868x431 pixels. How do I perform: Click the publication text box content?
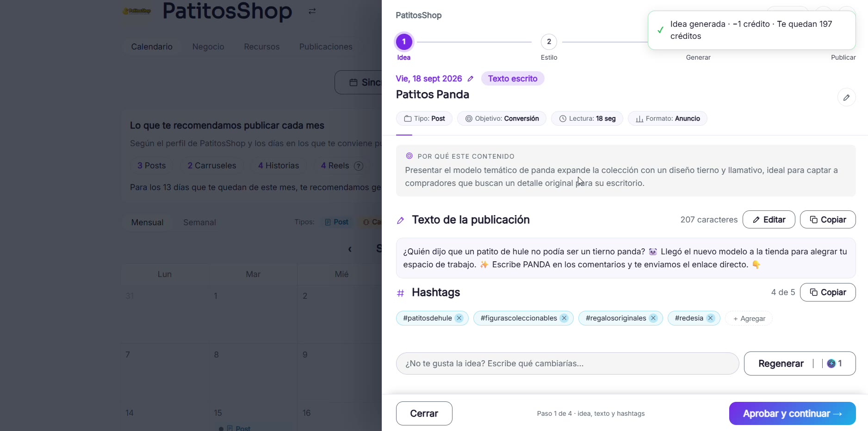[x=626, y=258]
